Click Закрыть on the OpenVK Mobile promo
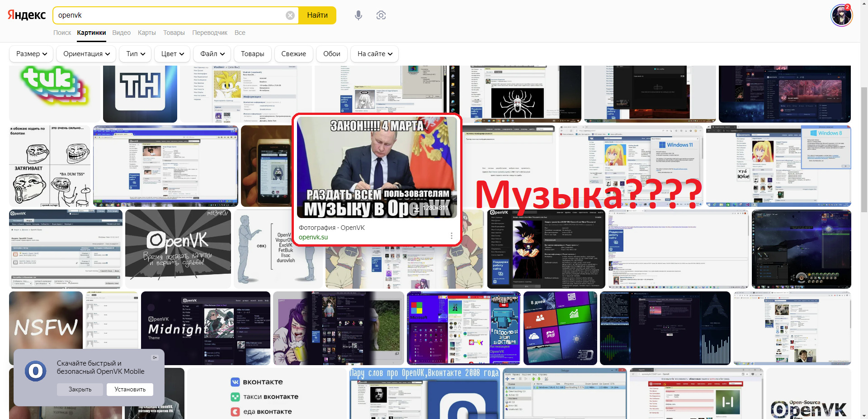This screenshot has width=868, height=419. pos(80,389)
